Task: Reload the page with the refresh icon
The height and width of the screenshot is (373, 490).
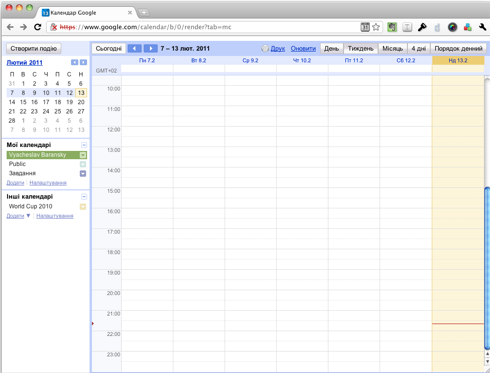Action: 37,27
